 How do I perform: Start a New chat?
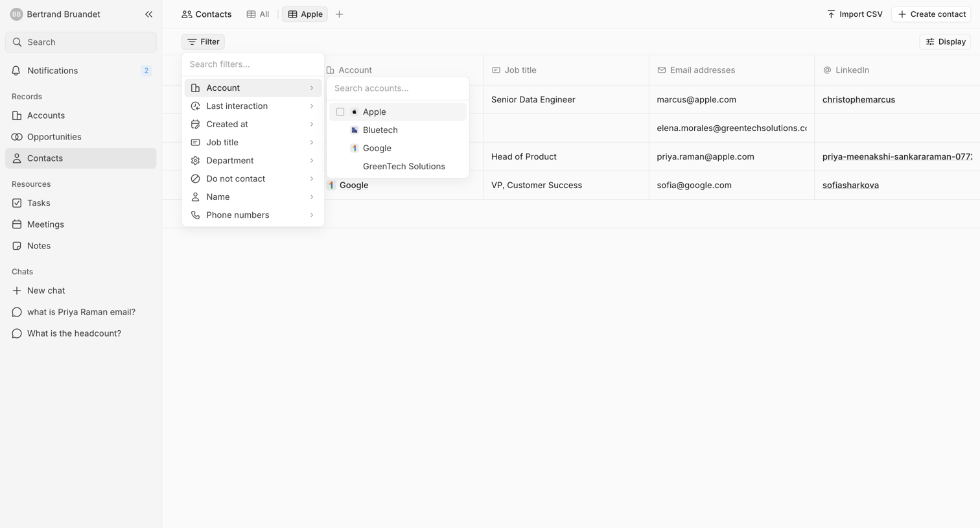(81, 291)
